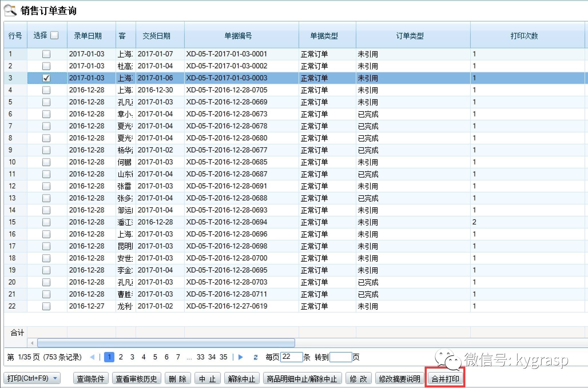Open 查看审核历史
Screen dimensions: 588x388
[x=136, y=379]
